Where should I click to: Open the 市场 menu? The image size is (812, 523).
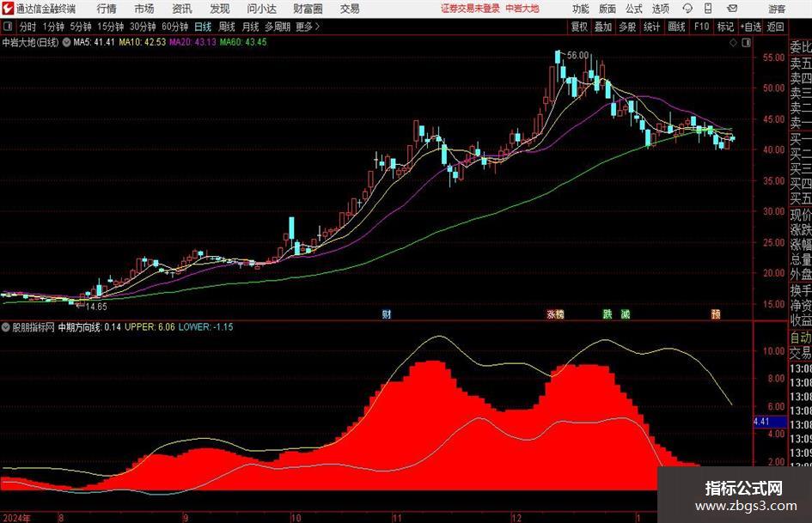144,9
